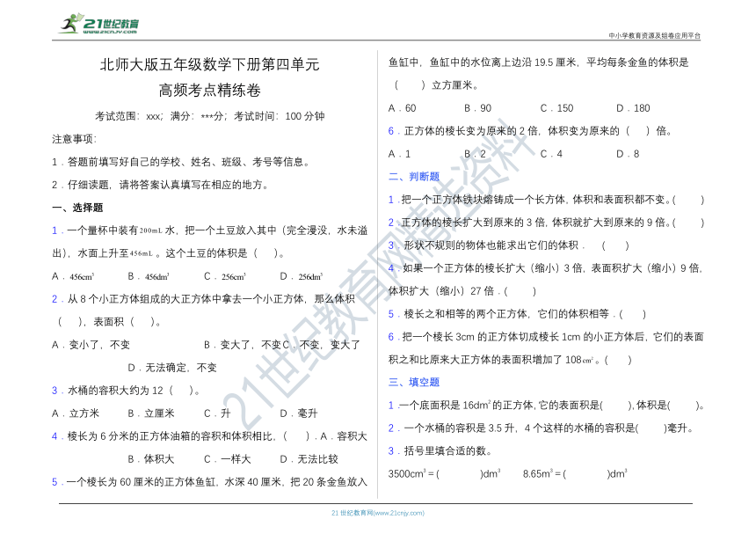Choose option D．8 under the 棱长 2 倍 question
The height and width of the screenshot is (534, 756).
tap(628, 154)
